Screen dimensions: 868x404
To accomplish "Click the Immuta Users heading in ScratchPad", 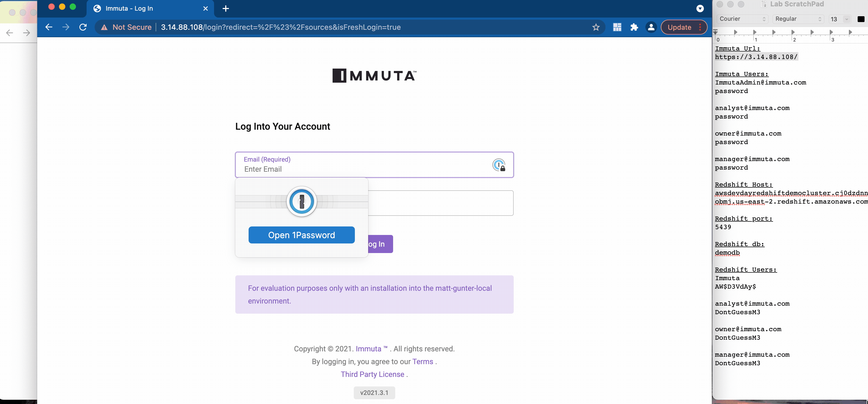I will click(742, 74).
